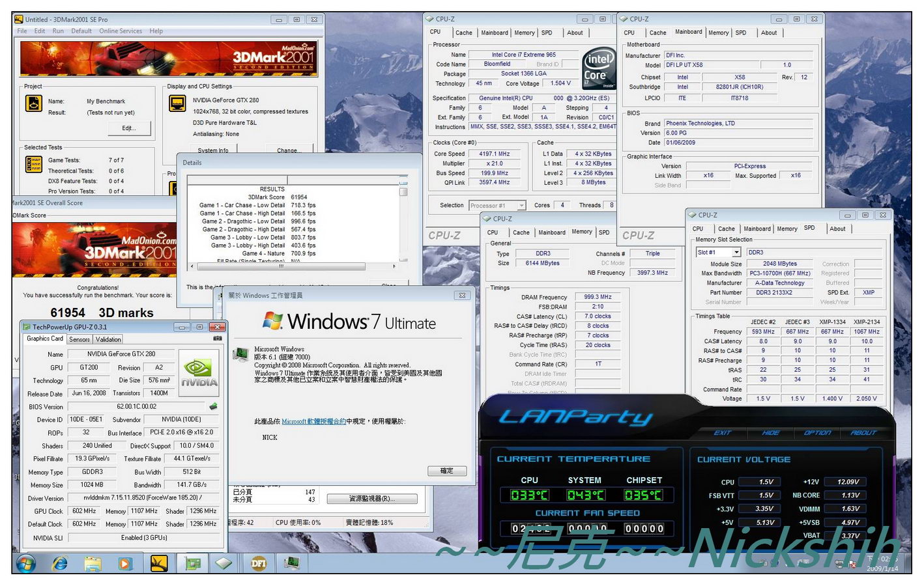Select Graphics Card tab in GPU-Z
This screenshot has height=586, width=924.
point(45,339)
